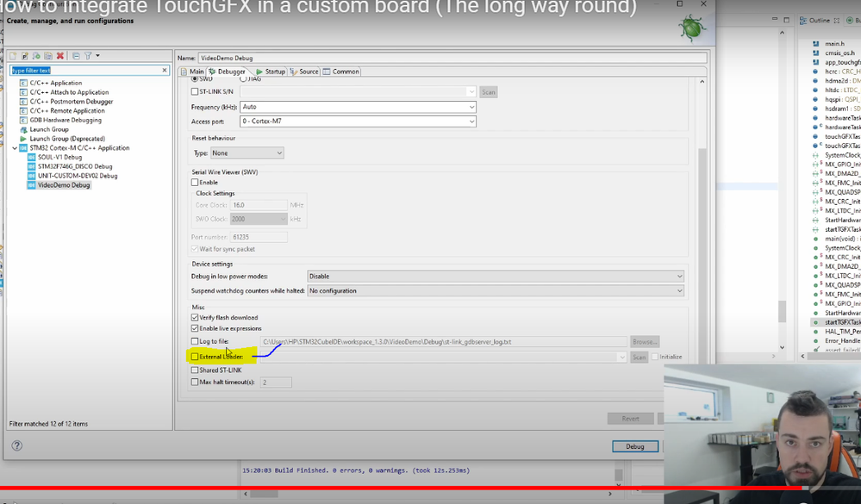The image size is (861, 504).
Task: Click the Export launch configuration icon
Action: point(36,56)
